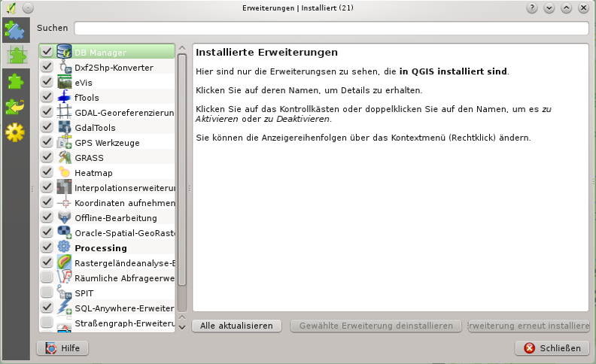The image size is (596, 364).
Task: Click the DB Manager plugin icon
Action: pos(64,51)
